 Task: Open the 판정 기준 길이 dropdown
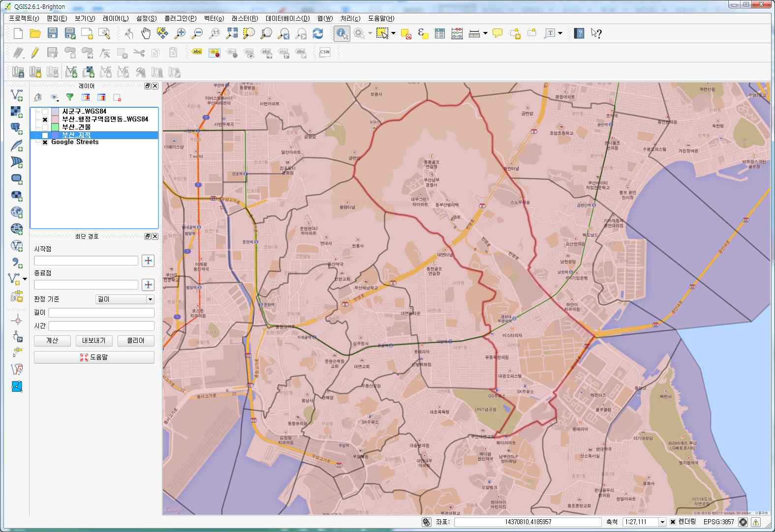(x=125, y=299)
